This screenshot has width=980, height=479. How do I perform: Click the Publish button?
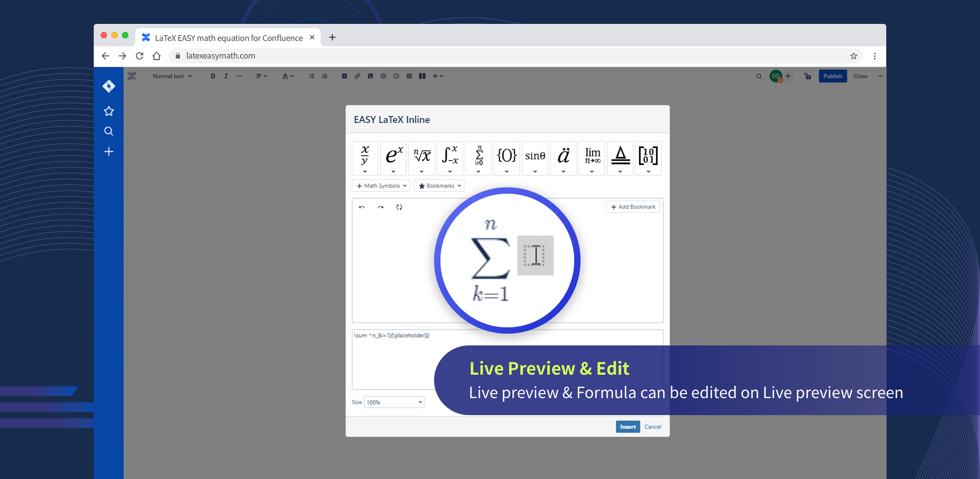click(832, 76)
